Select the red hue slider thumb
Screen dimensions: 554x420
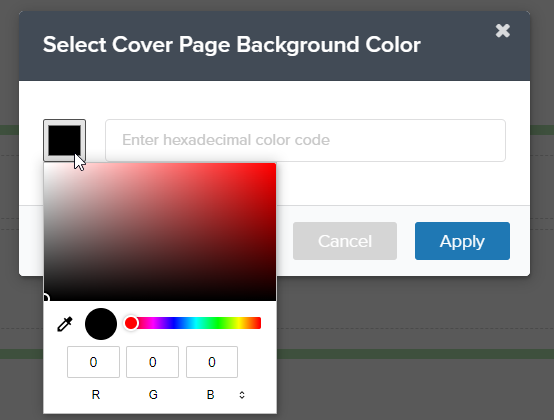(x=131, y=323)
